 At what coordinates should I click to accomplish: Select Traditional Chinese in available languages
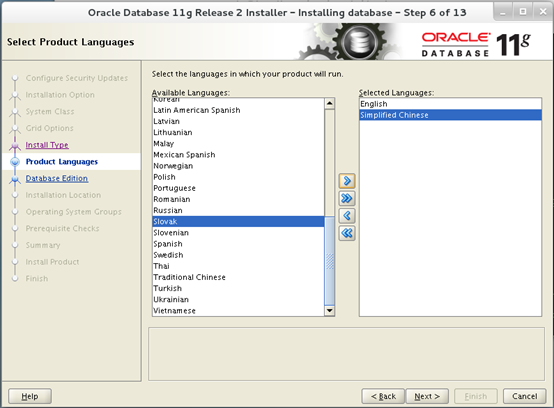pyautogui.click(x=238, y=277)
